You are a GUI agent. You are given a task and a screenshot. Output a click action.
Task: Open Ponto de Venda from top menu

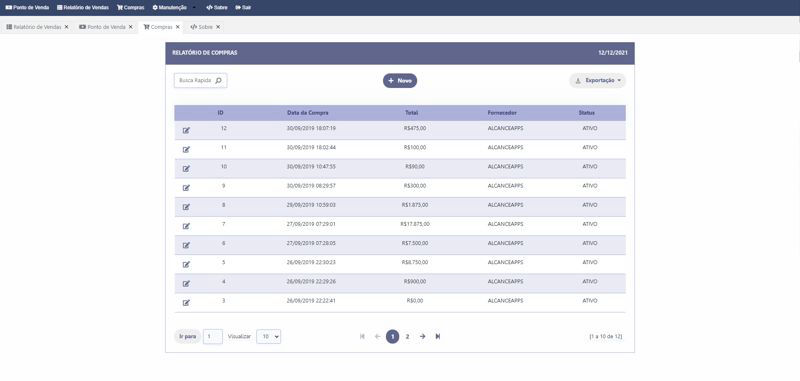(x=27, y=8)
